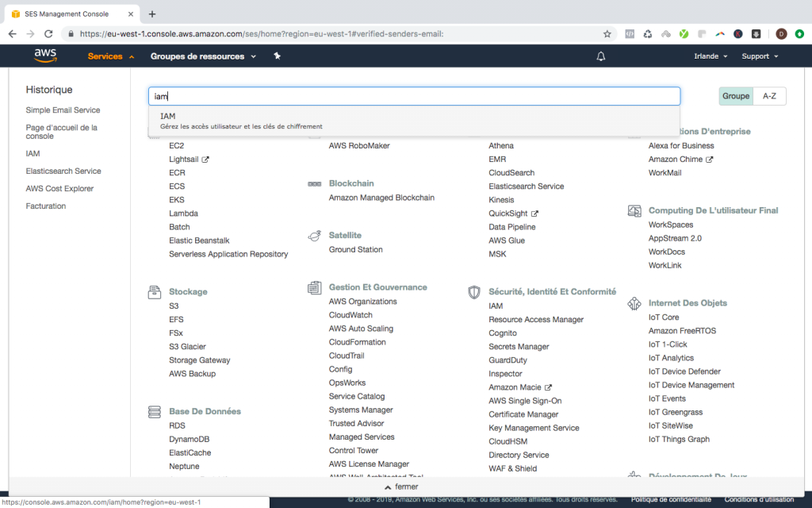Screen dimensions: 812x508
Task: Open the notifications bell icon
Action: [x=601, y=56]
